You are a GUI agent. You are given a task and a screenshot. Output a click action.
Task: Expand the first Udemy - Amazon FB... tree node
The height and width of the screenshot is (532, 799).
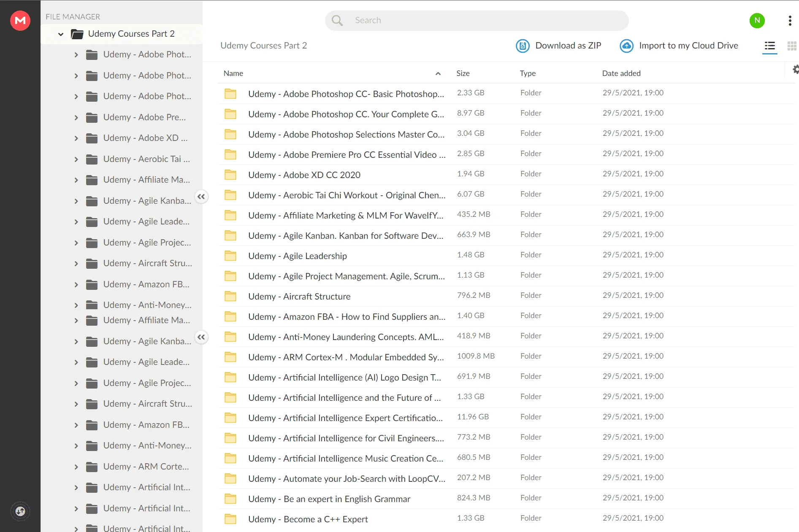point(76,285)
